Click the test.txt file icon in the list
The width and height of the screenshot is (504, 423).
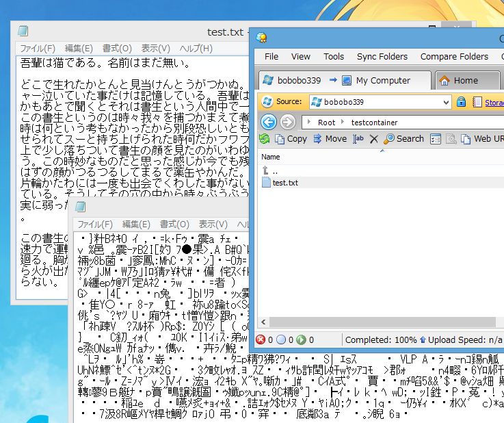coord(266,182)
